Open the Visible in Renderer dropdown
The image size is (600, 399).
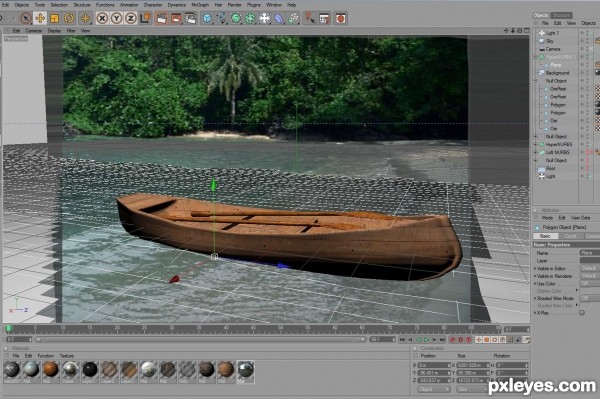[x=590, y=276]
